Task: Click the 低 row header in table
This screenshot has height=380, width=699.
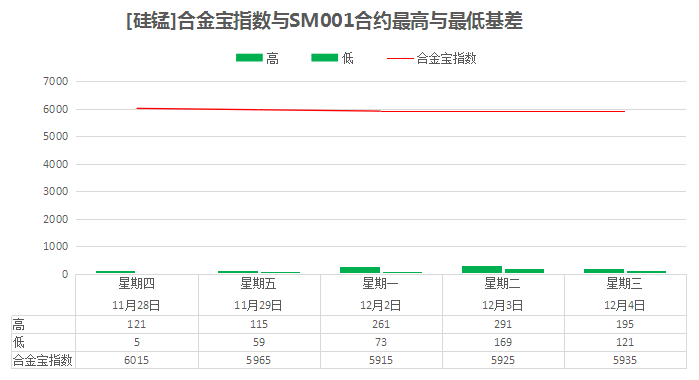Action: pos(19,342)
